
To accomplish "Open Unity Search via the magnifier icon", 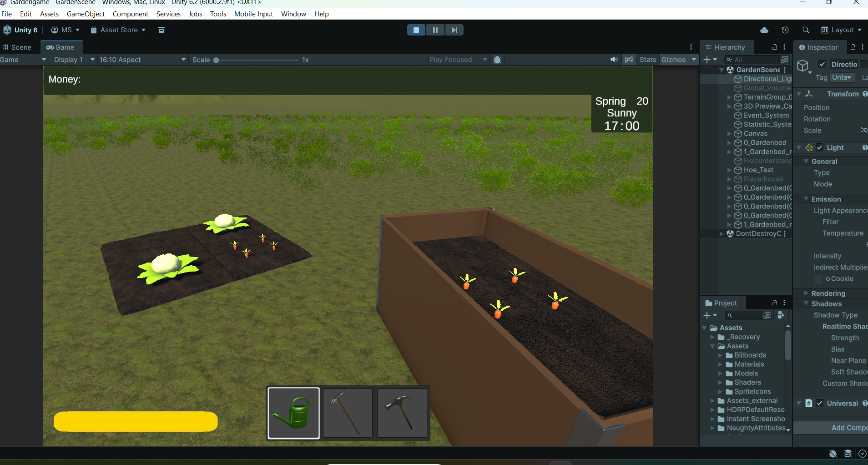I will tap(806, 30).
